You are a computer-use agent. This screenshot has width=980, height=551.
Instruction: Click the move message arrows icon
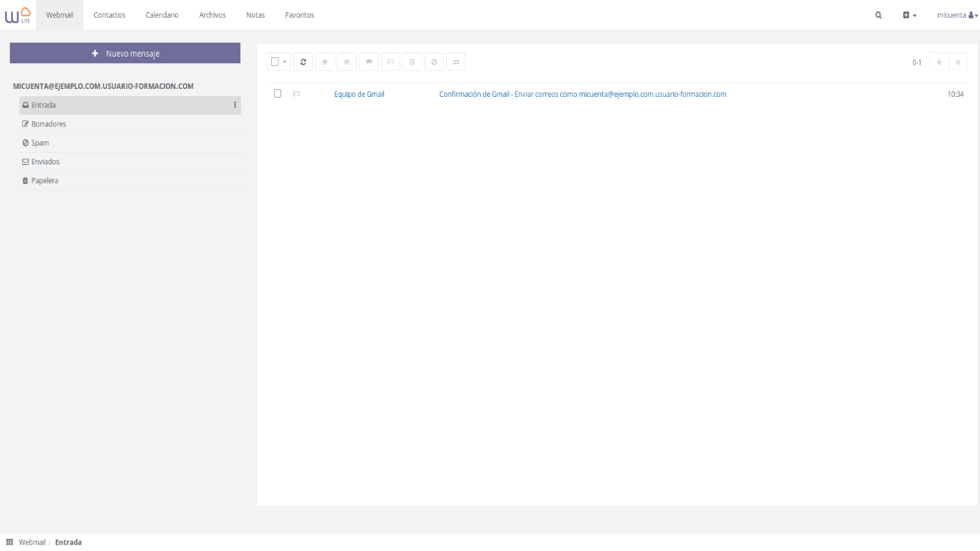coord(456,62)
